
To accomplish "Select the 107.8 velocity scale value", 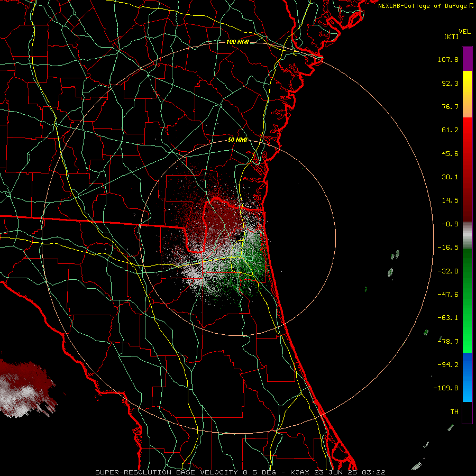I will click(448, 59).
